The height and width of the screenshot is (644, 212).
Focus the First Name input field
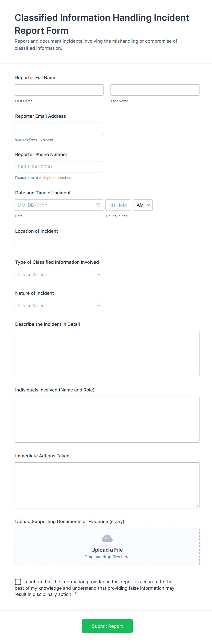point(59,90)
